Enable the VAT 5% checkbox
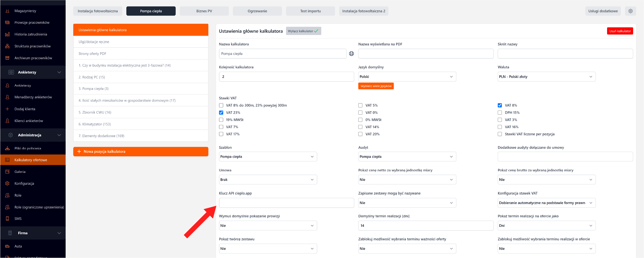 pos(360,105)
